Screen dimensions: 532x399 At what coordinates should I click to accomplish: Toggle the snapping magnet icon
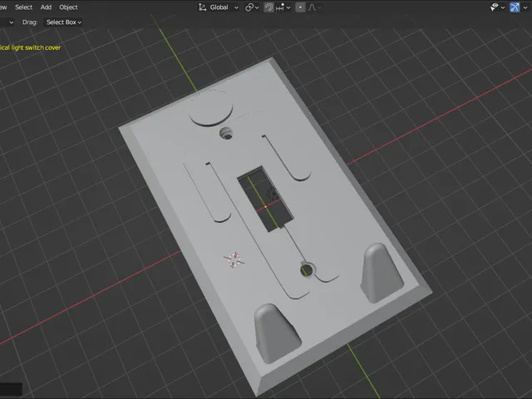click(x=268, y=7)
